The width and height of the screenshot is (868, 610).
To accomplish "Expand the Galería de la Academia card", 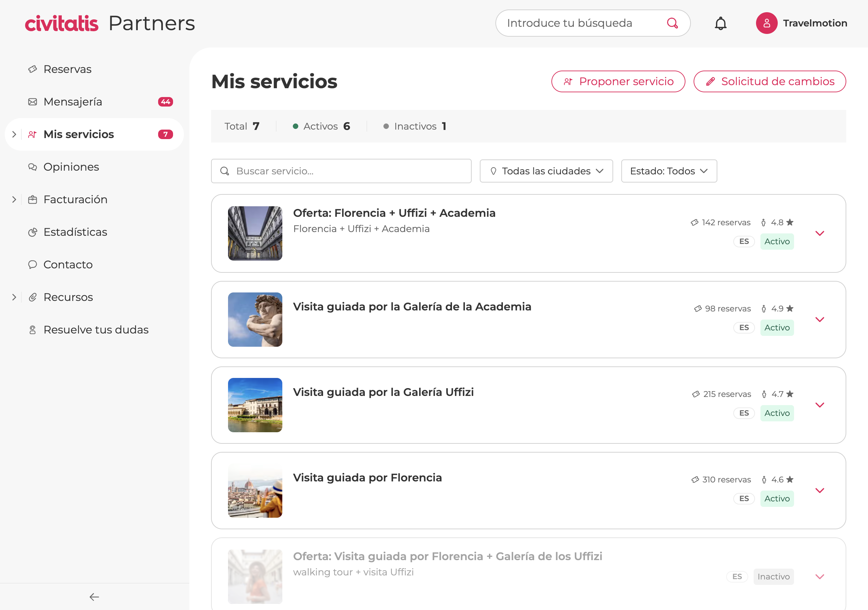I will (819, 319).
